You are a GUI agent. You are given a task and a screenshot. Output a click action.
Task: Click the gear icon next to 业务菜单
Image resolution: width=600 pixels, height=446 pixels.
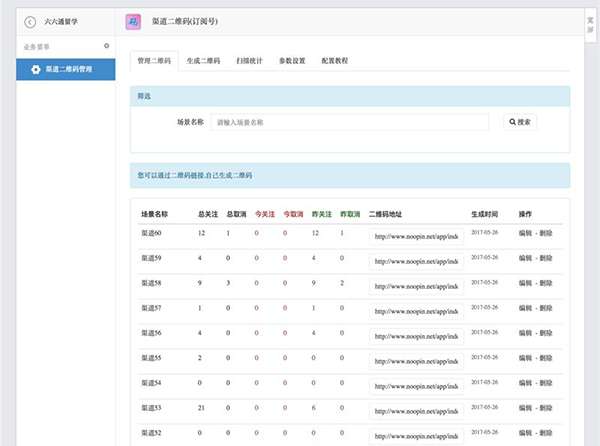(x=107, y=46)
